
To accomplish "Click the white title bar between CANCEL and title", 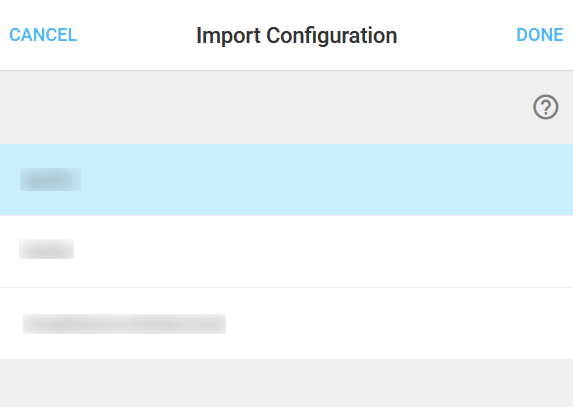I will (x=137, y=35).
